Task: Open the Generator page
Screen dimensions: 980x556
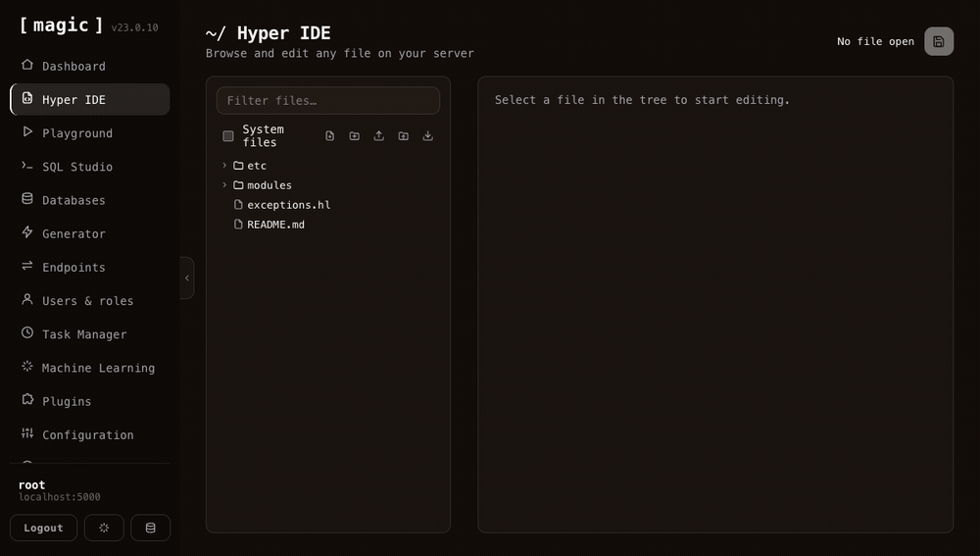Action: coord(89,233)
